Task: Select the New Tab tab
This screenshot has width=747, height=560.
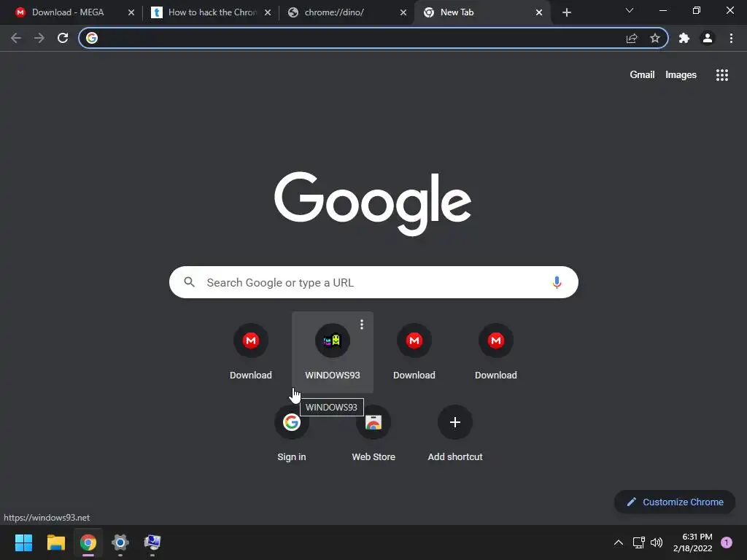Action: (481, 12)
